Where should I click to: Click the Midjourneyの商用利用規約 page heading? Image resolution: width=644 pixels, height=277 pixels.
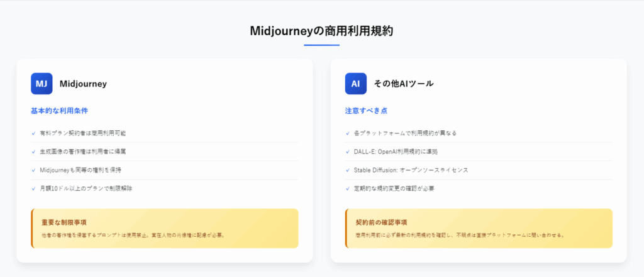point(321,31)
